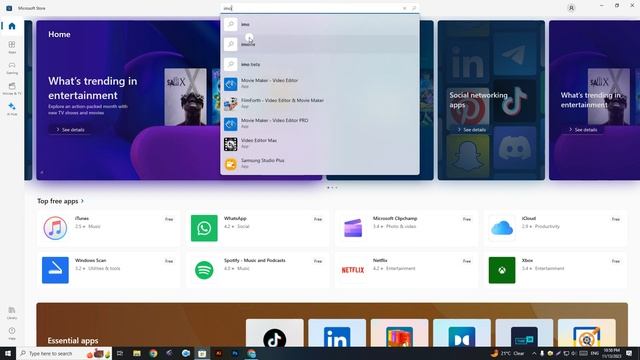Choose 'Video Editor Max' suggestion
Screen dimensions: 640x360
pyautogui.click(x=320, y=144)
